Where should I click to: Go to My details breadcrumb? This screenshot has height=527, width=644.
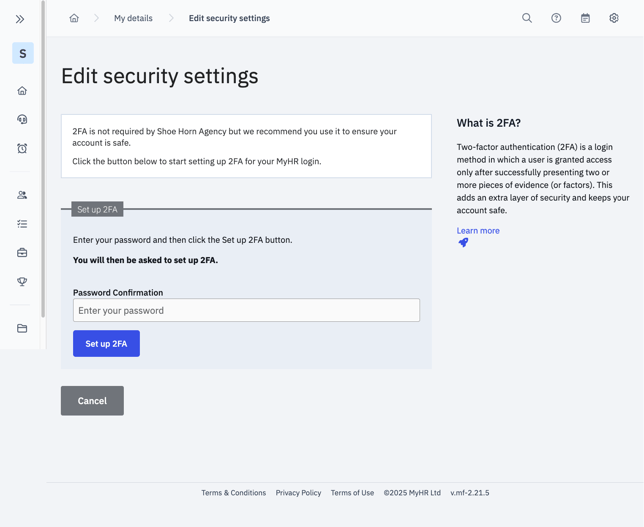coord(133,18)
